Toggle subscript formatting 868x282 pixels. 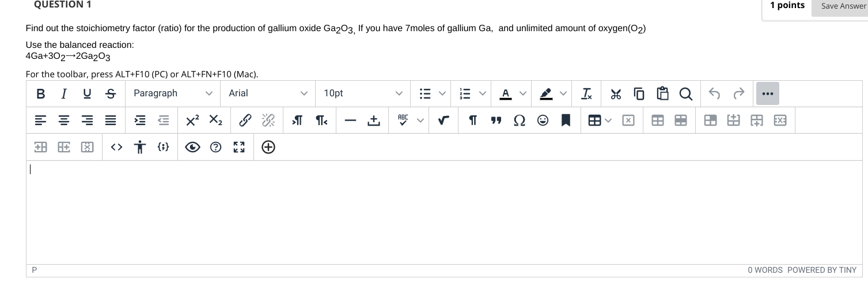click(215, 121)
